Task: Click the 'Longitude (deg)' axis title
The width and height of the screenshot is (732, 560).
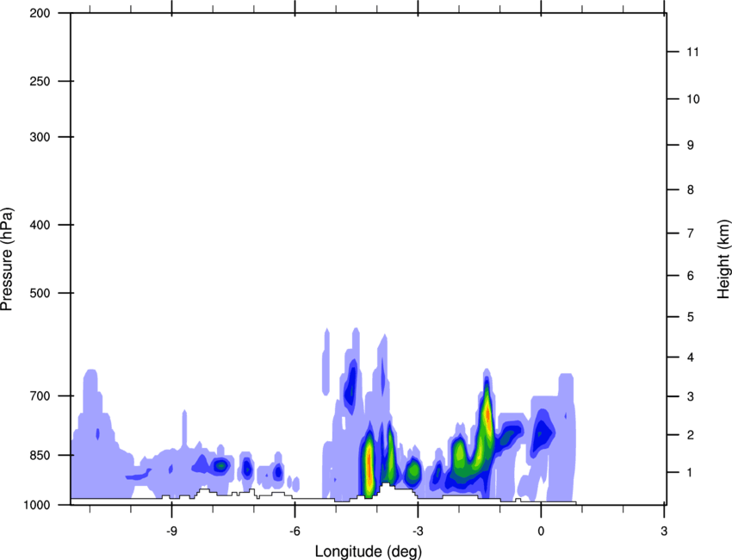Action: coord(369,551)
